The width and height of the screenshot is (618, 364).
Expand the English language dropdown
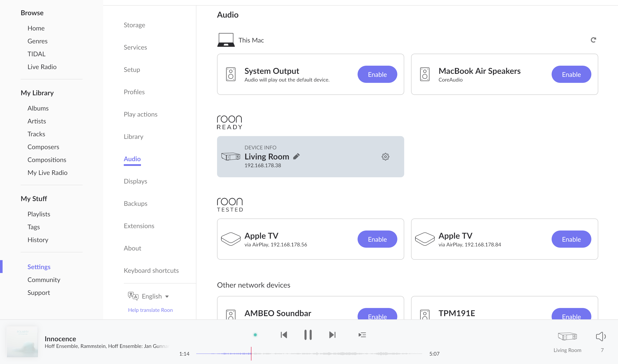coord(155,296)
